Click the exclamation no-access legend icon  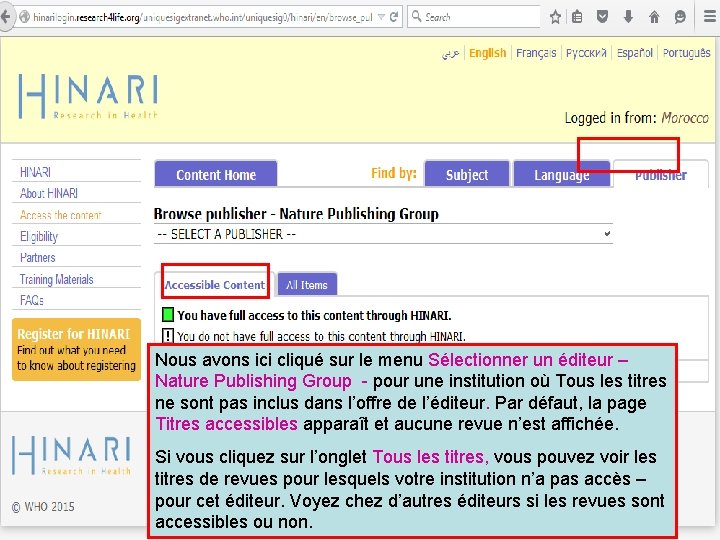pyautogui.click(x=168, y=336)
